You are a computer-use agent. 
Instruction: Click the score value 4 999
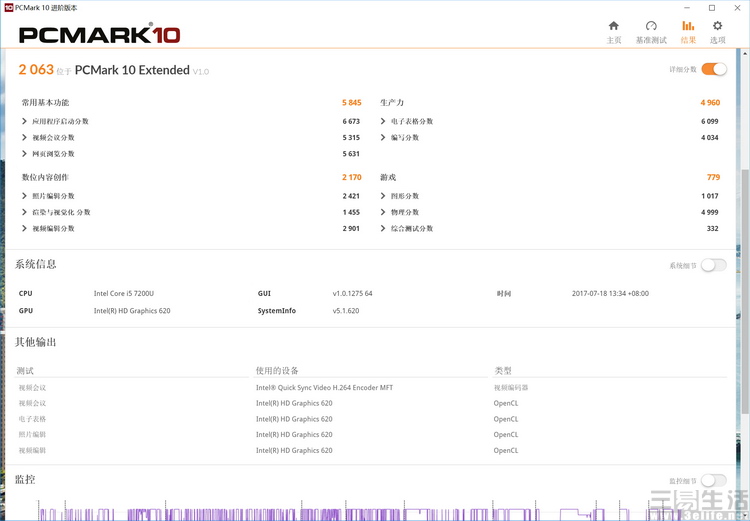tap(710, 212)
